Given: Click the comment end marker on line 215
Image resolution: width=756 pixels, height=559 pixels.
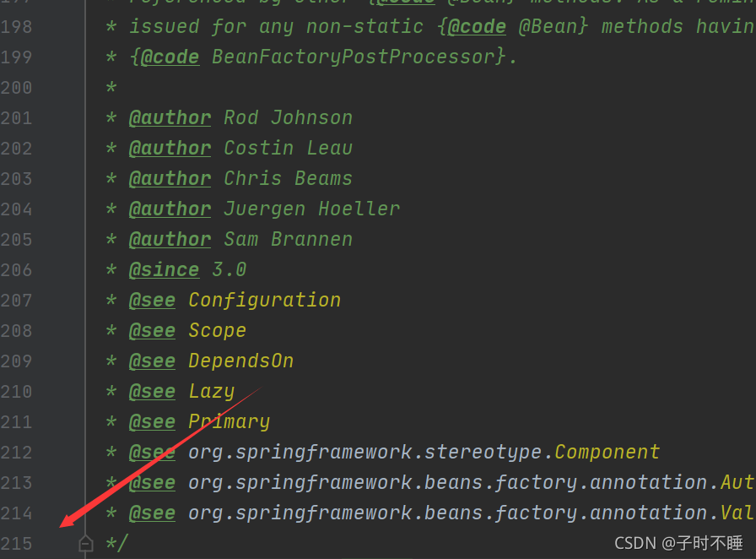Looking at the screenshot, I should pyautogui.click(x=116, y=544).
